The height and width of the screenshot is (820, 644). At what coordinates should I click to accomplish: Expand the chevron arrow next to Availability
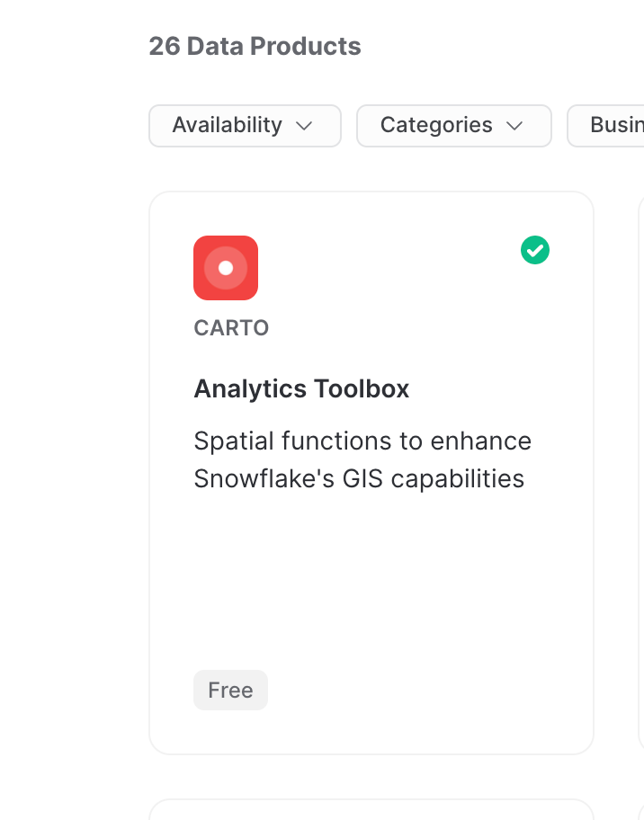pyautogui.click(x=304, y=126)
